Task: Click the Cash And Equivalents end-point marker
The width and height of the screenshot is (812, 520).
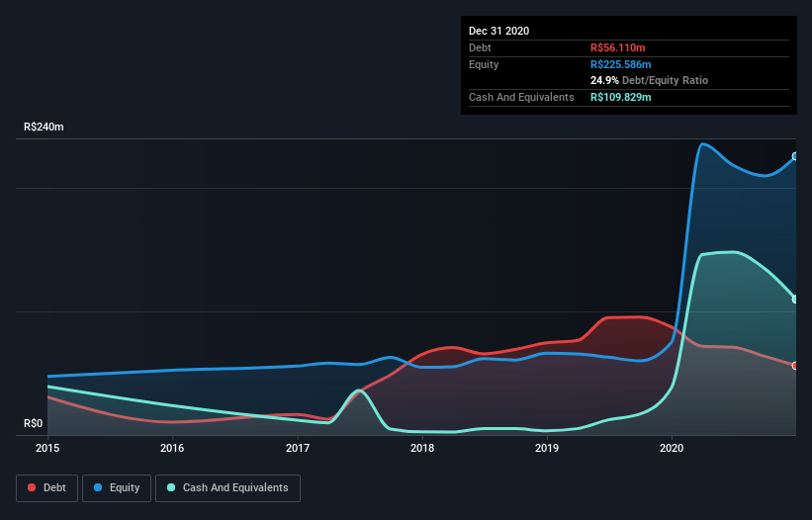Action: point(795,300)
